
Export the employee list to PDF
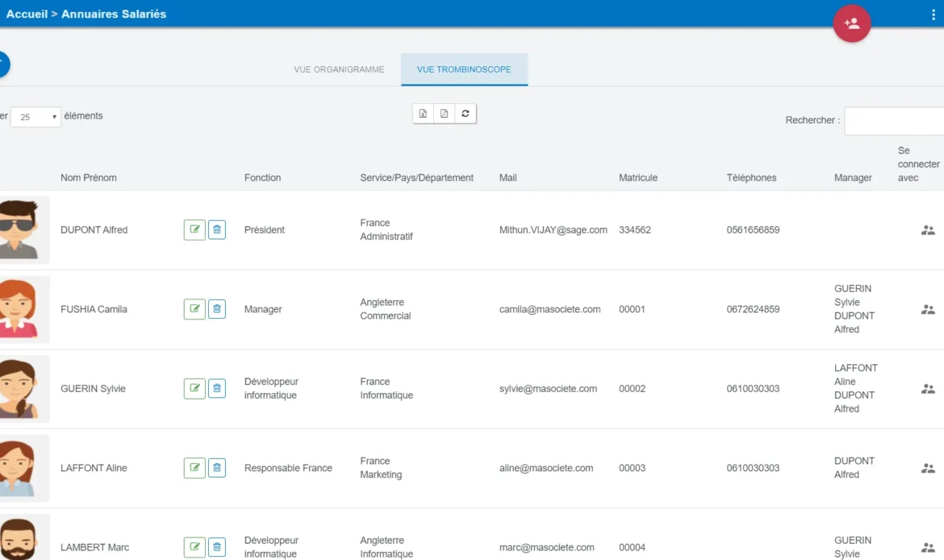point(444,113)
